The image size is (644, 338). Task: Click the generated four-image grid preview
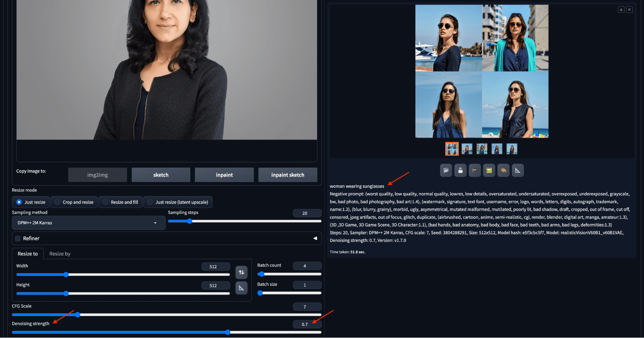[x=482, y=71]
